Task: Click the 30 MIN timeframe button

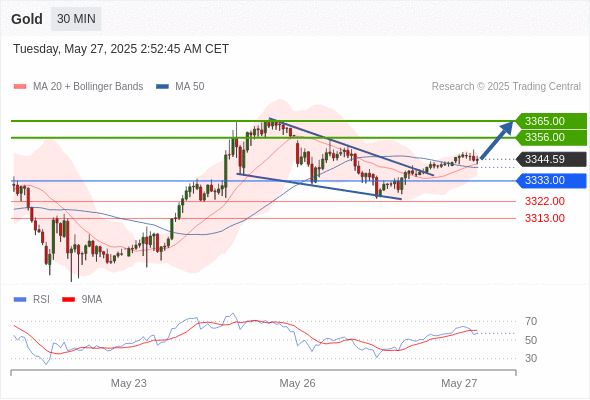Action: [76, 19]
